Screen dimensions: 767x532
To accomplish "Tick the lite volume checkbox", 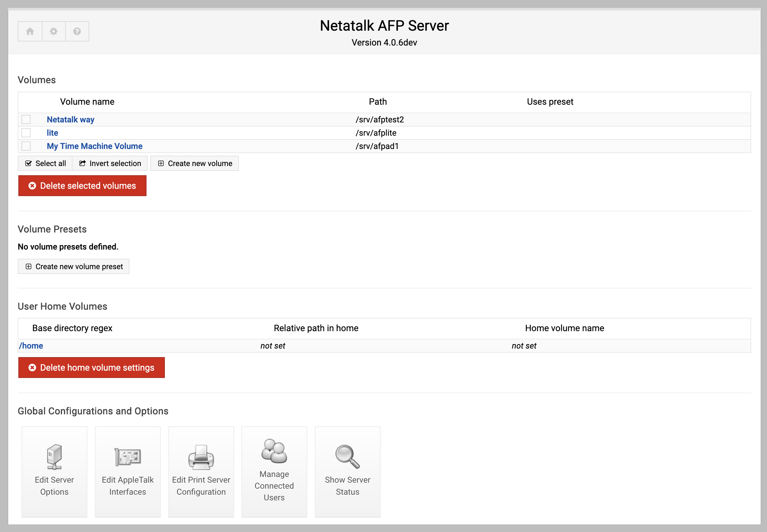I will click(26, 133).
